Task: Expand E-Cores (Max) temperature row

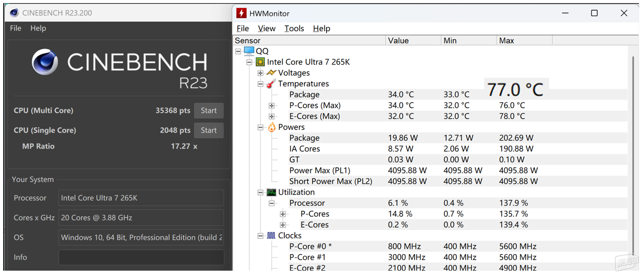Action: click(x=272, y=116)
